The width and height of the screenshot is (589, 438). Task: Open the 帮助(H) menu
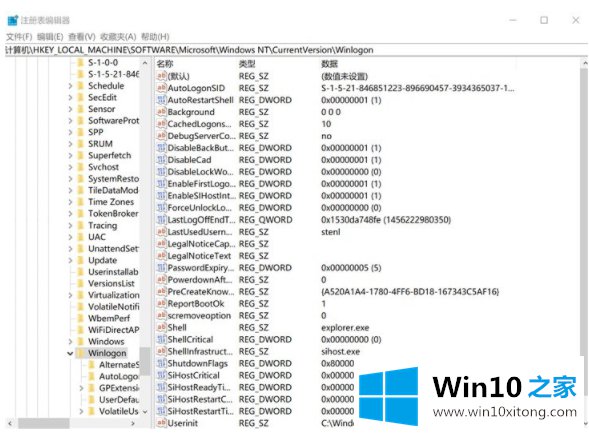point(155,37)
